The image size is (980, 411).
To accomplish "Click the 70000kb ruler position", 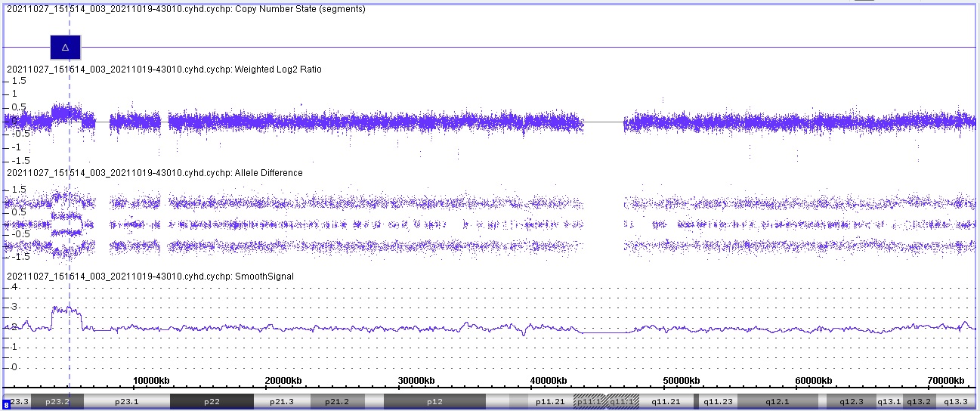I will [x=943, y=380].
